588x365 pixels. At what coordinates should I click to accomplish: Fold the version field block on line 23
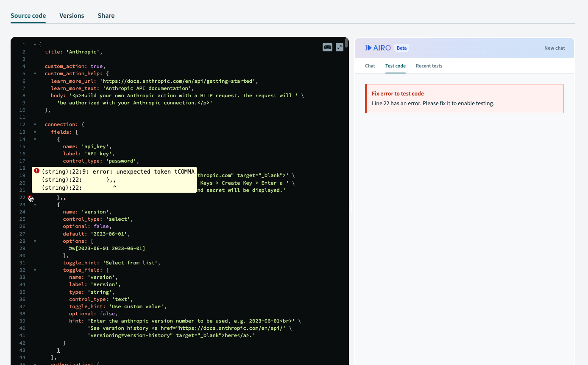[35, 205]
